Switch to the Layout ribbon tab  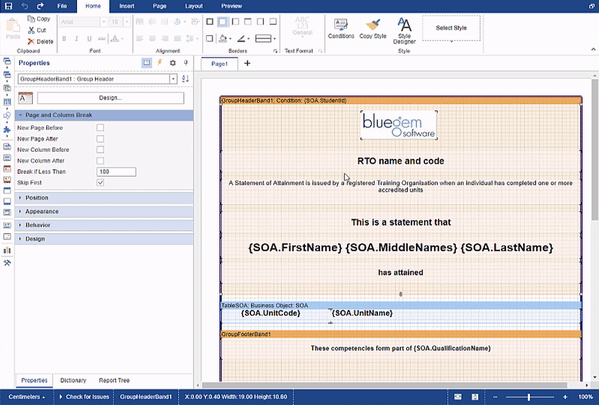194,6
